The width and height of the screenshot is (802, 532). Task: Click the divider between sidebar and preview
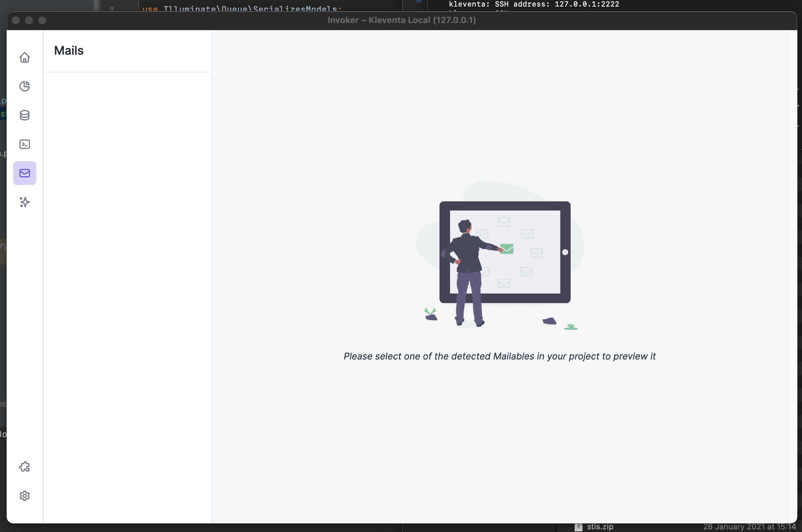tap(212, 271)
